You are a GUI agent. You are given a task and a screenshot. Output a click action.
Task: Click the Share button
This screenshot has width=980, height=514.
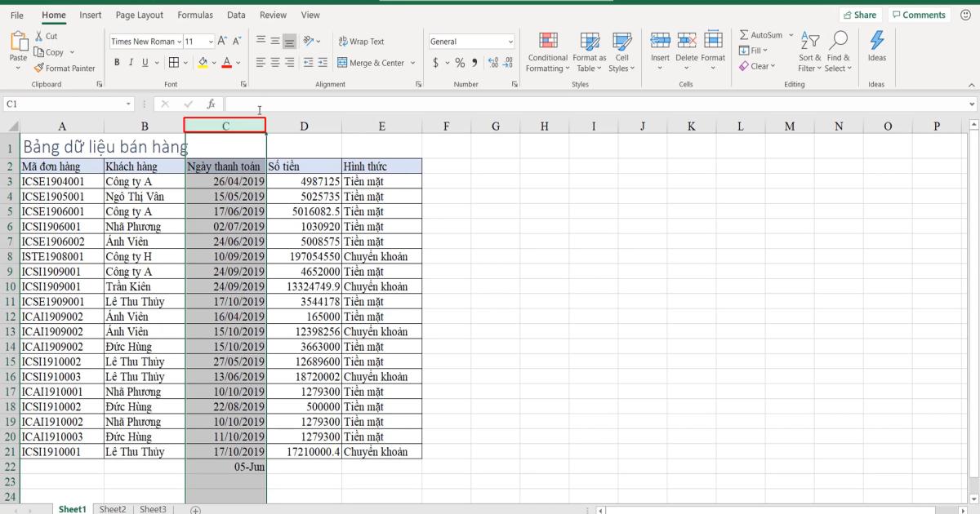click(x=861, y=14)
